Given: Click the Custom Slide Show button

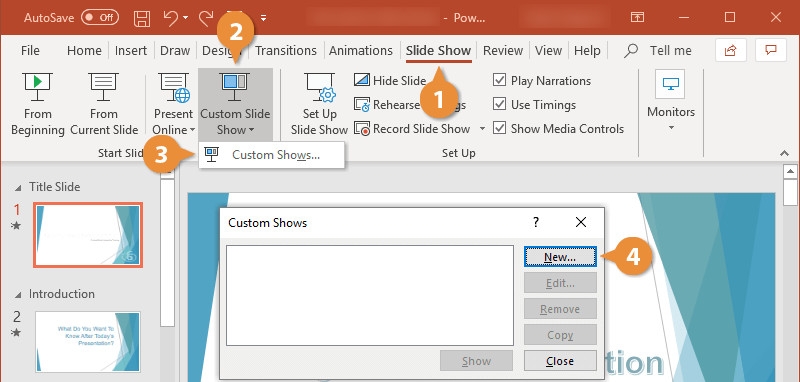Looking at the screenshot, I should pos(235,105).
